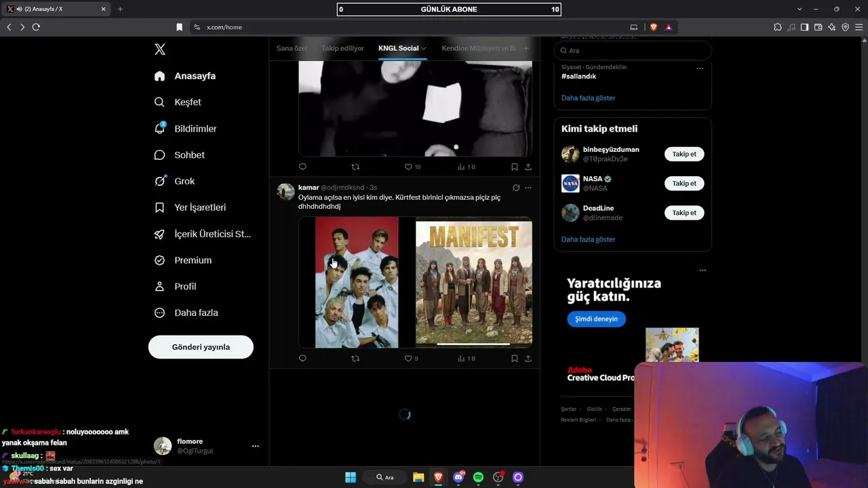This screenshot has height=488, width=868.
Task: Open Grok from the sidebar
Action: click(174, 181)
